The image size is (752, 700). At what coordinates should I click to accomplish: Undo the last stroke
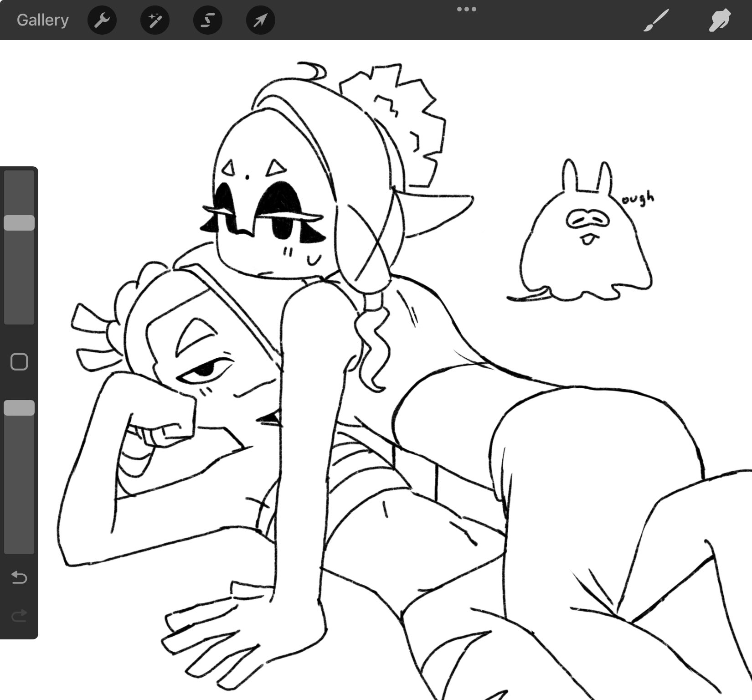click(19, 578)
